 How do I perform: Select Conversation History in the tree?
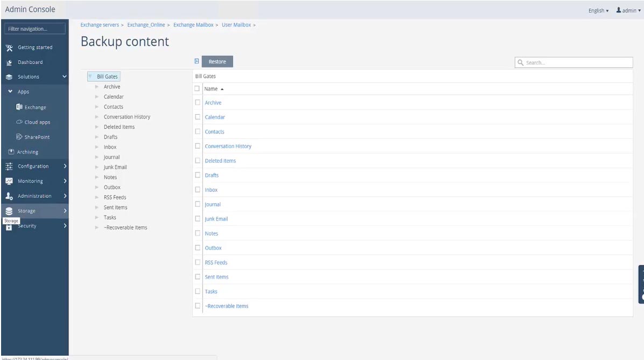[127, 117]
